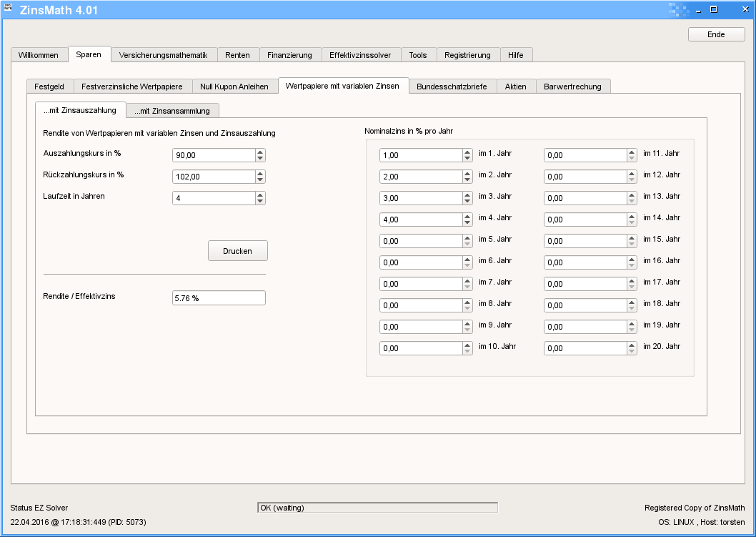Switch to ...mit Zinsansammlung tab

click(172, 111)
